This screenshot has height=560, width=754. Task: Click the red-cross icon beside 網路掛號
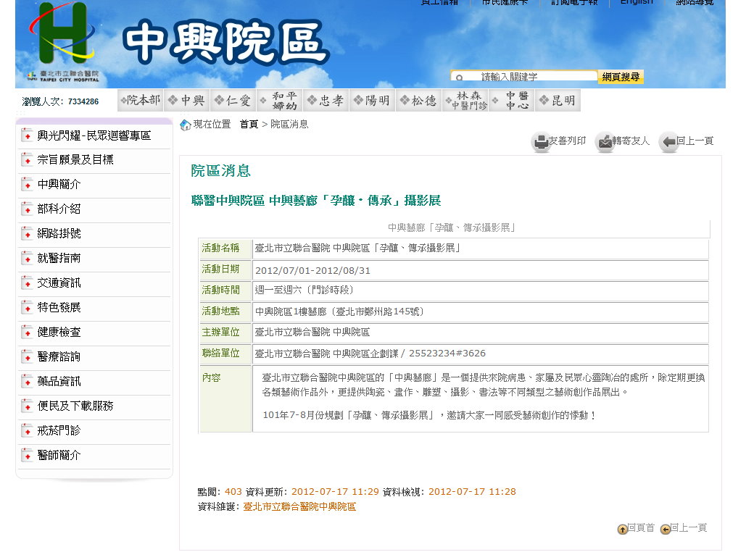coord(27,233)
